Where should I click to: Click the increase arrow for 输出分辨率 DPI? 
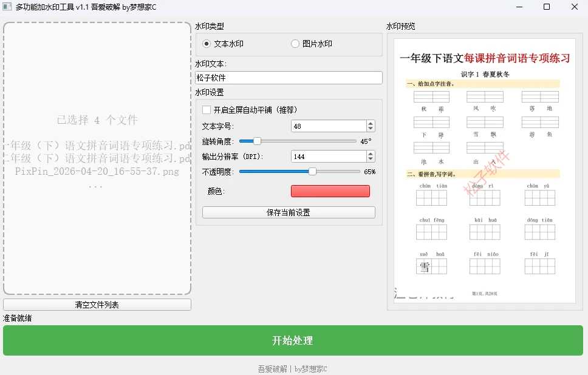click(x=371, y=153)
